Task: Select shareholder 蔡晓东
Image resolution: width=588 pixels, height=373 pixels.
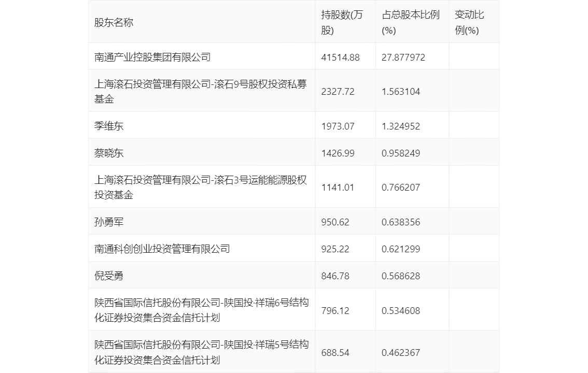Action: pyautogui.click(x=109, y=153)
